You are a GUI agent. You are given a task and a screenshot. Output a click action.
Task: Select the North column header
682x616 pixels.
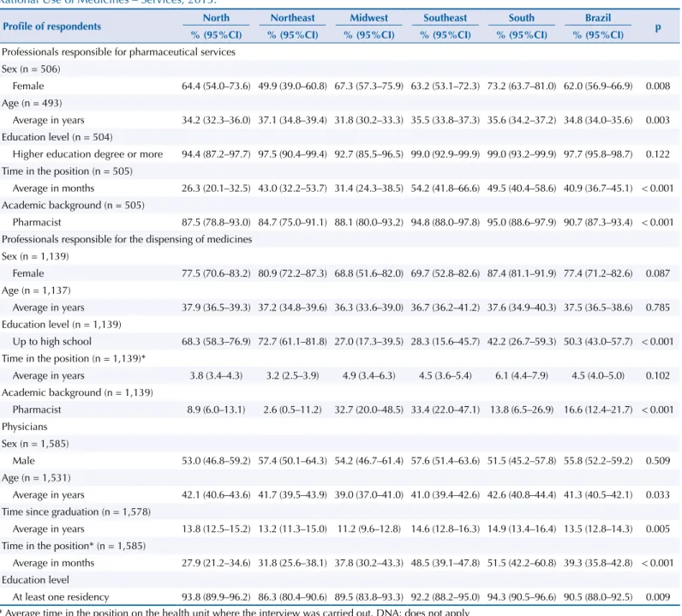click(216, 18)
